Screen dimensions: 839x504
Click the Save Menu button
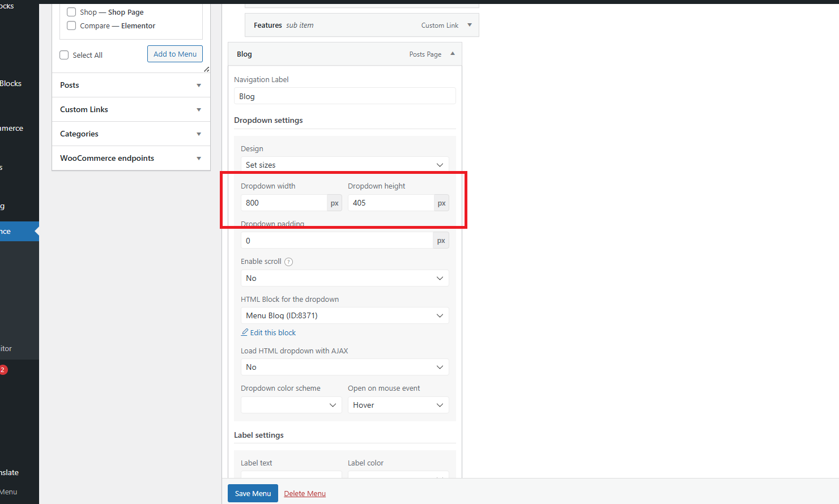(253, 493)
